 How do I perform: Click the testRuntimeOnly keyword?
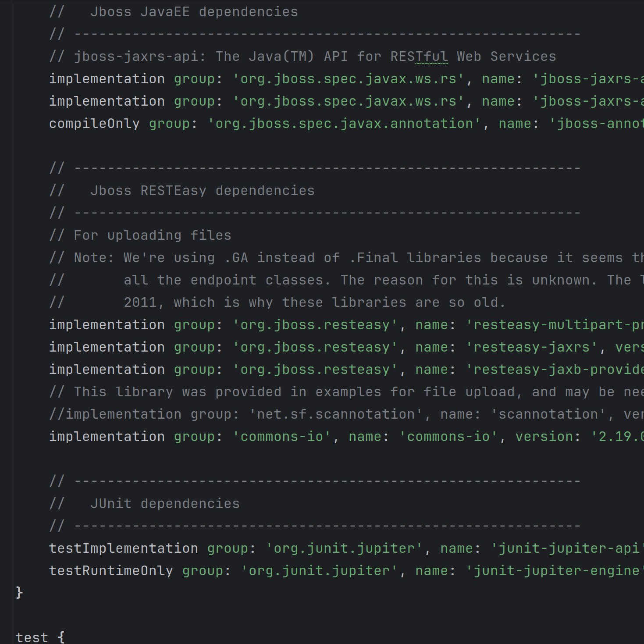click(110, 571)
